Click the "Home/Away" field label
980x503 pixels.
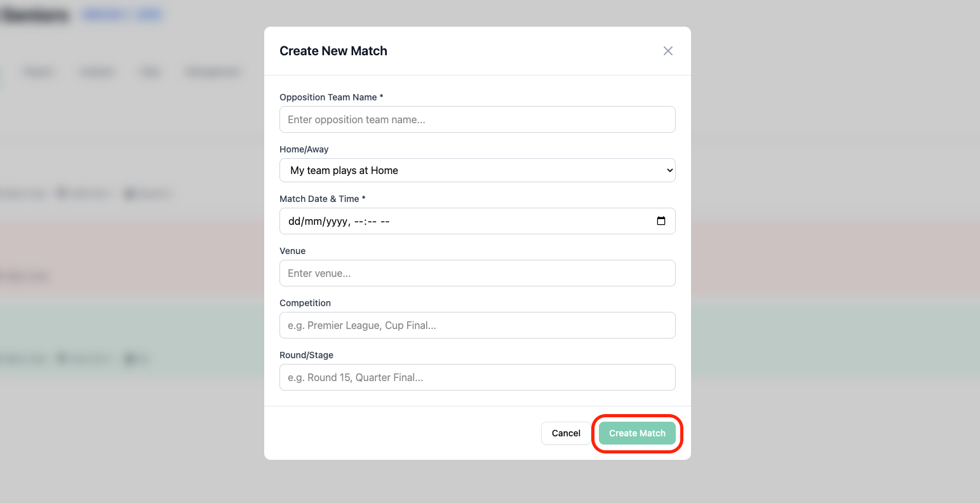(x=304, y=149)
